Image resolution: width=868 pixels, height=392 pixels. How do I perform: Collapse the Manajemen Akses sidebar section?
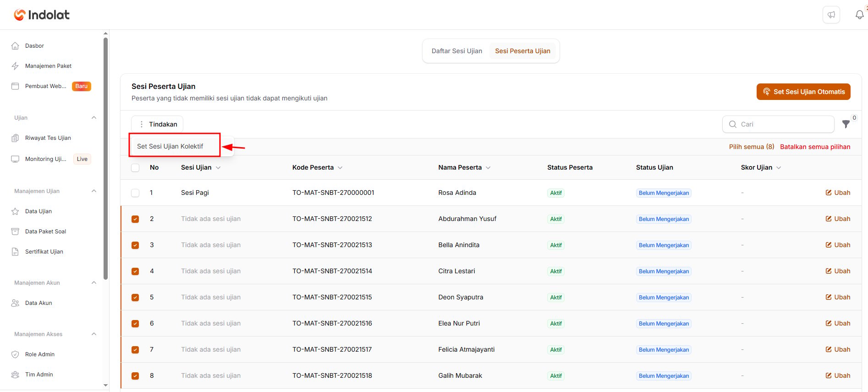(x=94, y=334)
